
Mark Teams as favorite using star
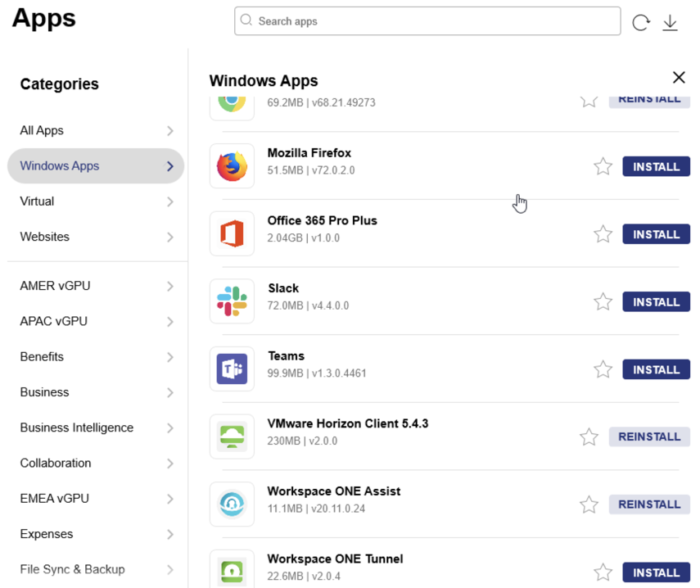coord(603,369)
